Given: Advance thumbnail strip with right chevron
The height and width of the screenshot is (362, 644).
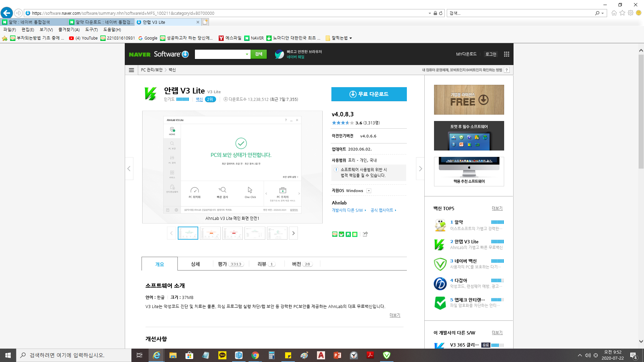Looking at the screenshot, I should (x=293, y=233).
